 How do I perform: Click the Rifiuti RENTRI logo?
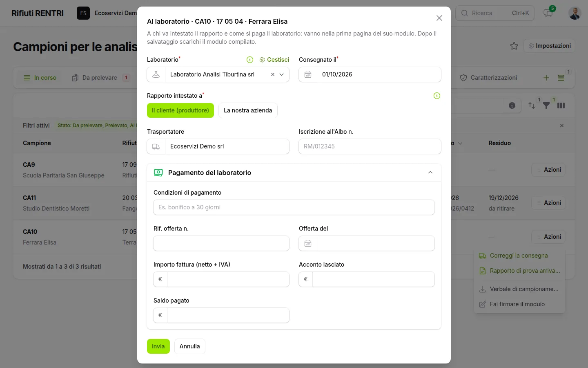point(38,13)
